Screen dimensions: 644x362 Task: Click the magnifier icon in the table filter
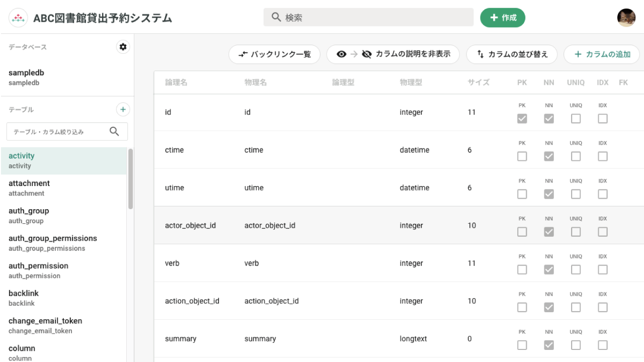point(114,131)
